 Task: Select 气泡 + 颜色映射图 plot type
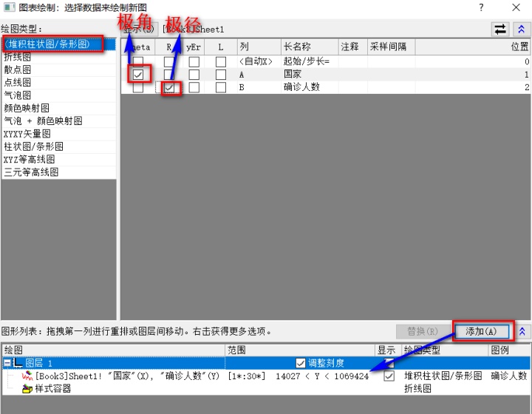pos(58,121)
